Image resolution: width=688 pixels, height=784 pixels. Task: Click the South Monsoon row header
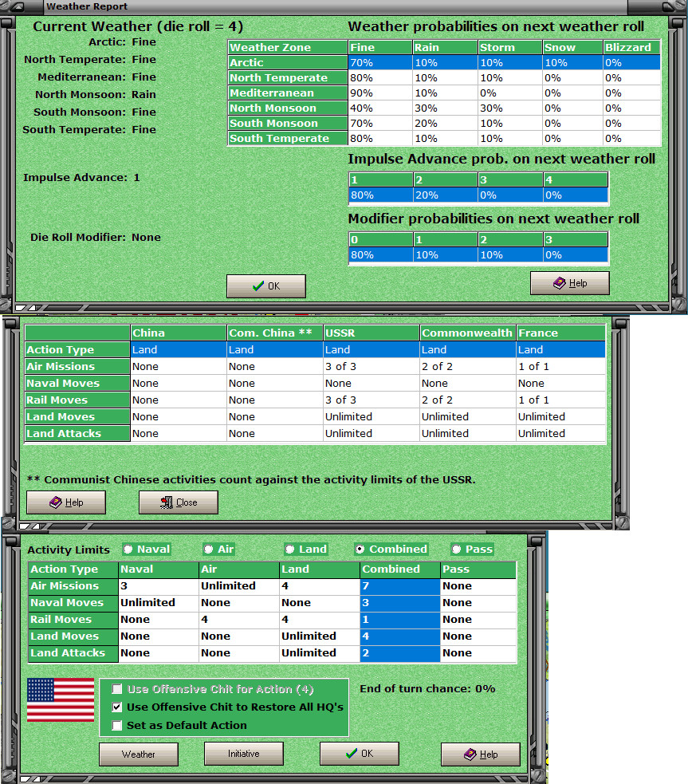pyautogui.click(x=288, y=123)
